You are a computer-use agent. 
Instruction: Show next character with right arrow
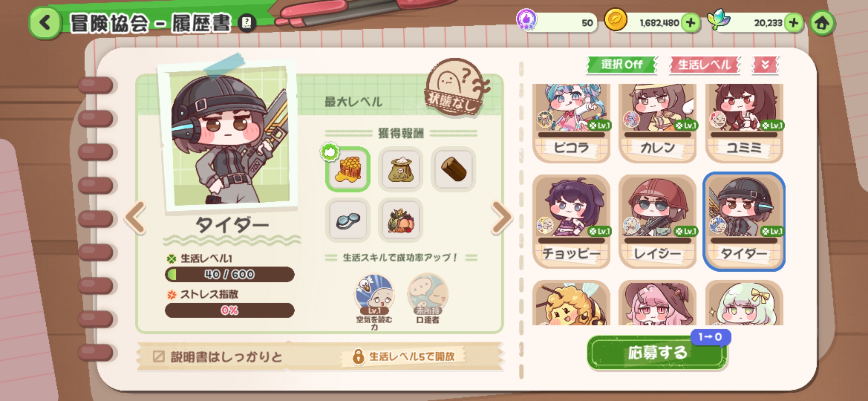[502, 217]
